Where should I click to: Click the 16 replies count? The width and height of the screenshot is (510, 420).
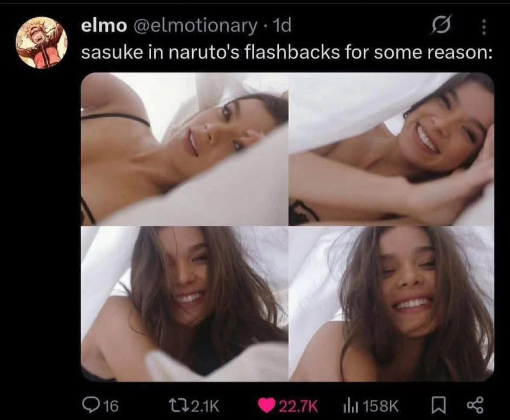pyautogui.click(x=111, y=406)
